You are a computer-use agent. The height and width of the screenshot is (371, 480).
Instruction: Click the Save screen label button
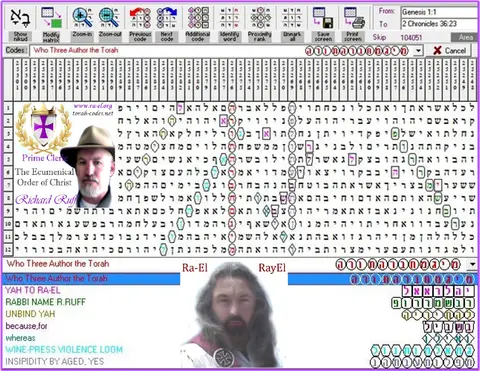pyautogui.click(x=323, y=36)
